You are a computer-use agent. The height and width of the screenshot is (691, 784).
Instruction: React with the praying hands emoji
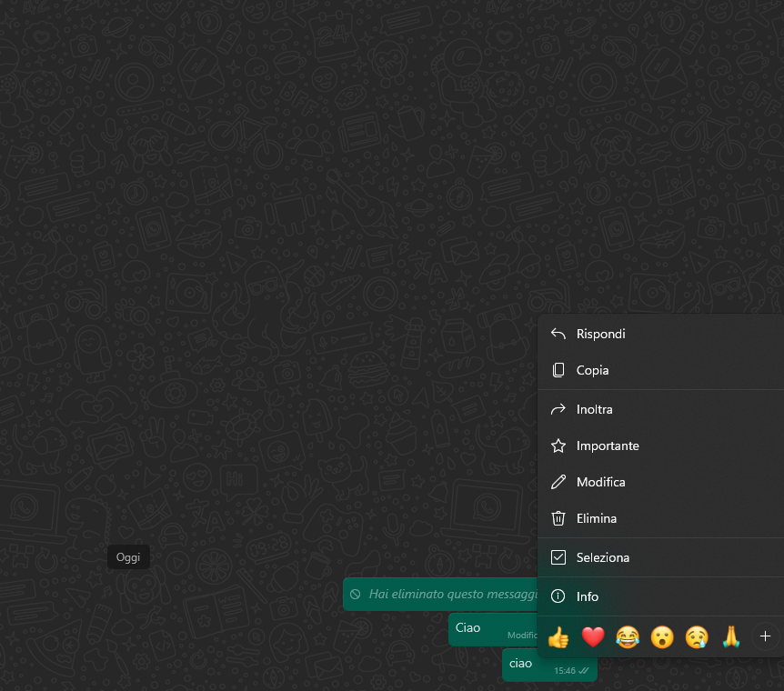click(x=731, y=637)
